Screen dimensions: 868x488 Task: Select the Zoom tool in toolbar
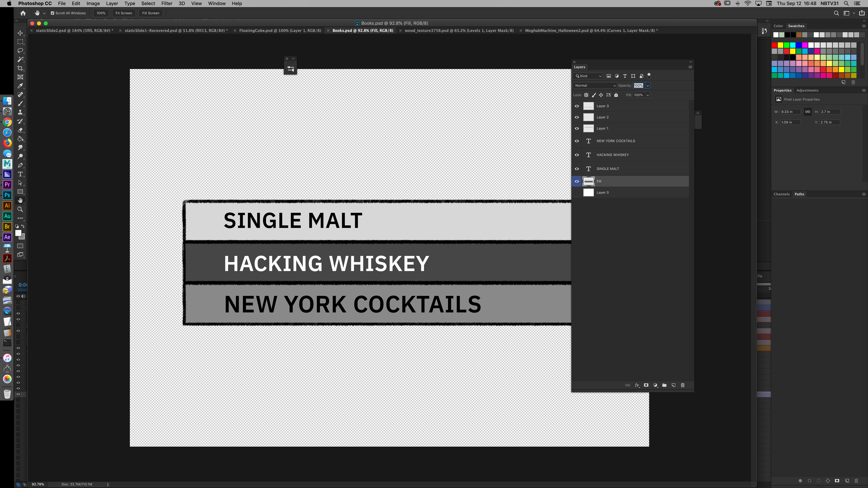(x=20, y=209)
